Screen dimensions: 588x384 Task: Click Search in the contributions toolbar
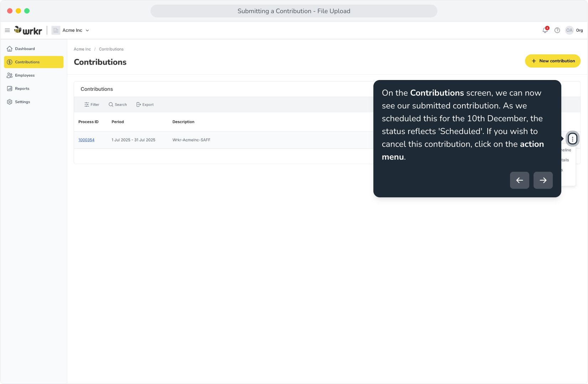coord(118,105)
